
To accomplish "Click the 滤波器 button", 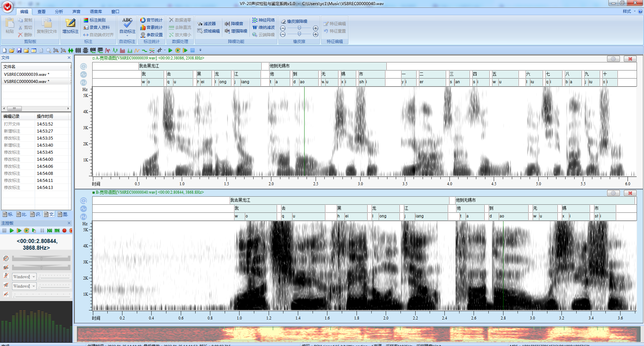I will 207,24.
